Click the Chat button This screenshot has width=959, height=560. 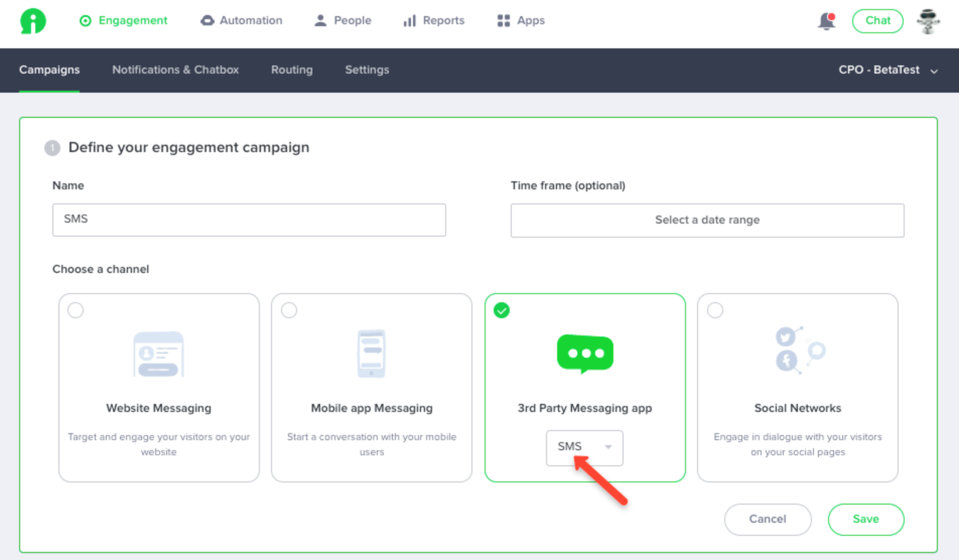(x=877, y=21)
